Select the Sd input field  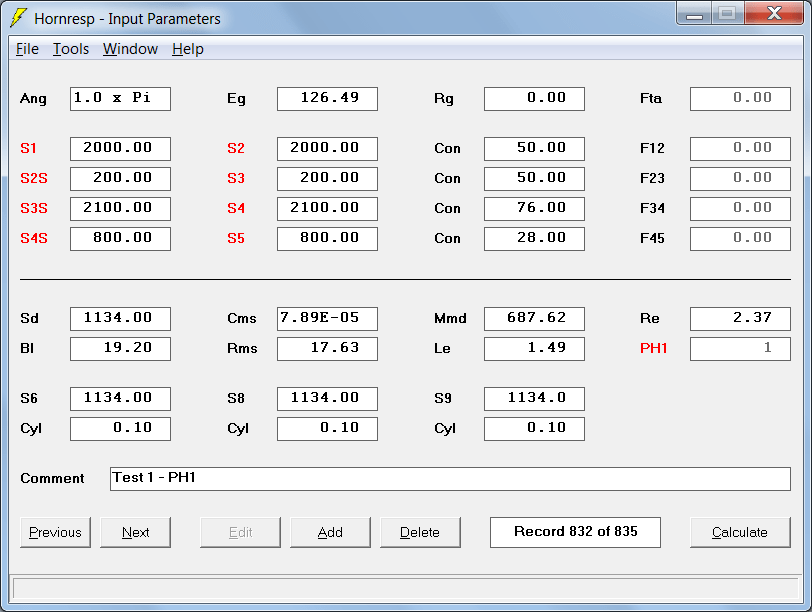coord(120,319)
